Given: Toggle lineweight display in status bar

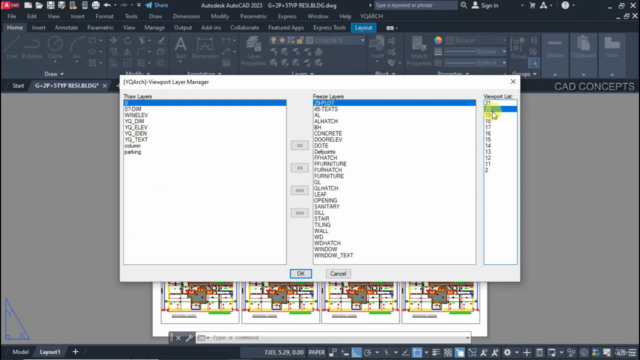Looking at the screenshot, I should coord(436,352).
